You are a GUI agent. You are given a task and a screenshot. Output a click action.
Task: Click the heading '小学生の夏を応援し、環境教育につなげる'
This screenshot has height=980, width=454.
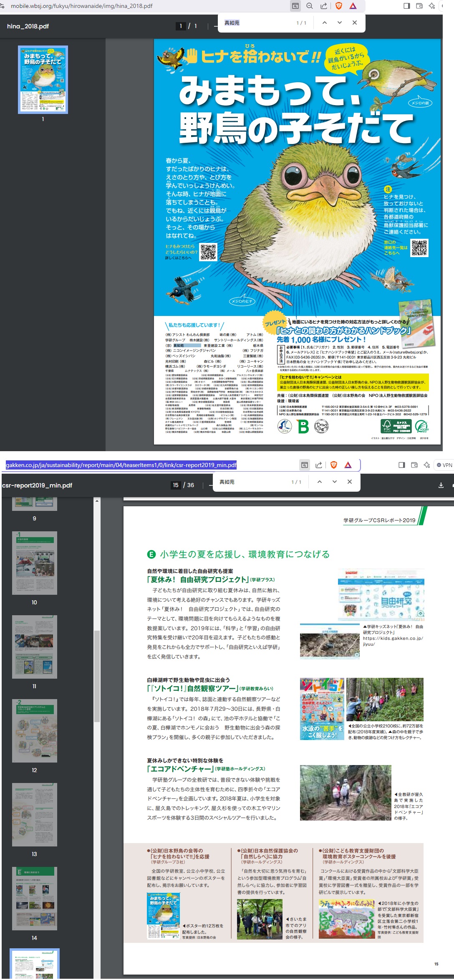[245, 554]
